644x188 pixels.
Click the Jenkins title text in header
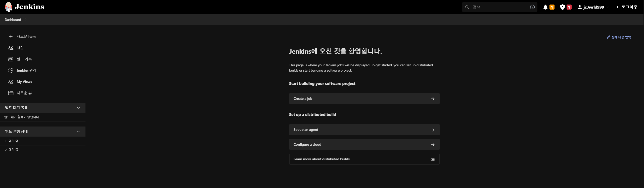[x=29, y=7]
